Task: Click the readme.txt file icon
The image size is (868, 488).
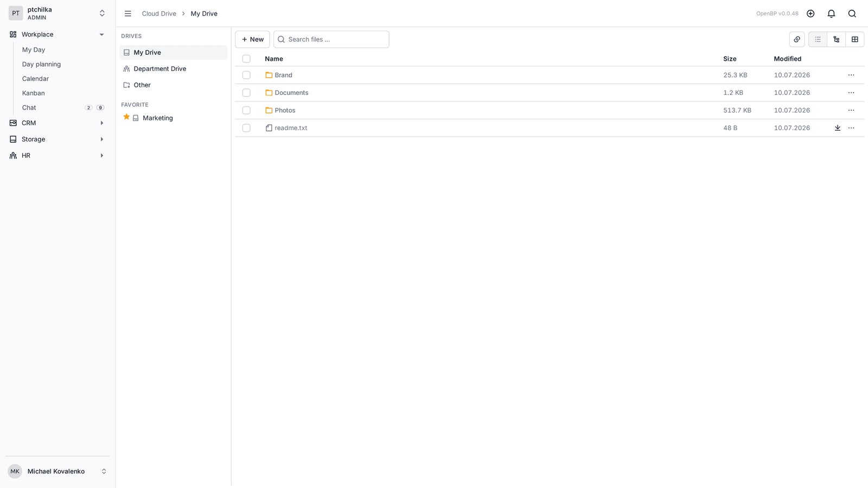Action: [269, 128]
